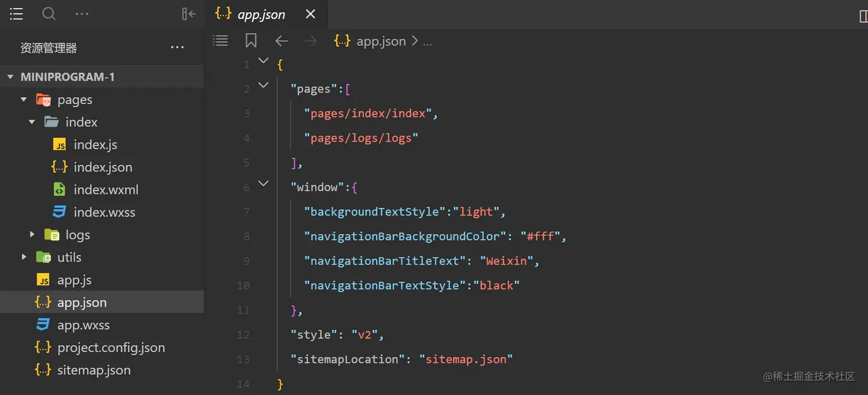Open index.wxss file

point(104,212)
